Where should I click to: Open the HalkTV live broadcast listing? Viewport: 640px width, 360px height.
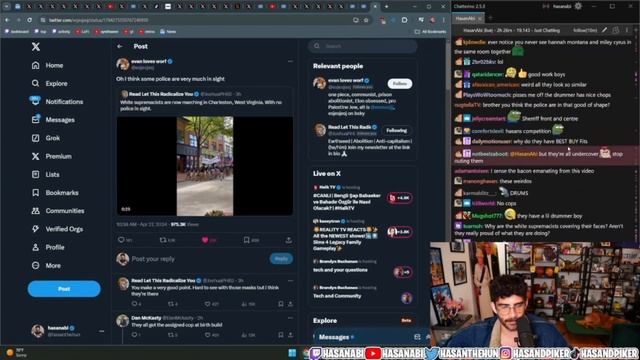(x=362, y=198)
